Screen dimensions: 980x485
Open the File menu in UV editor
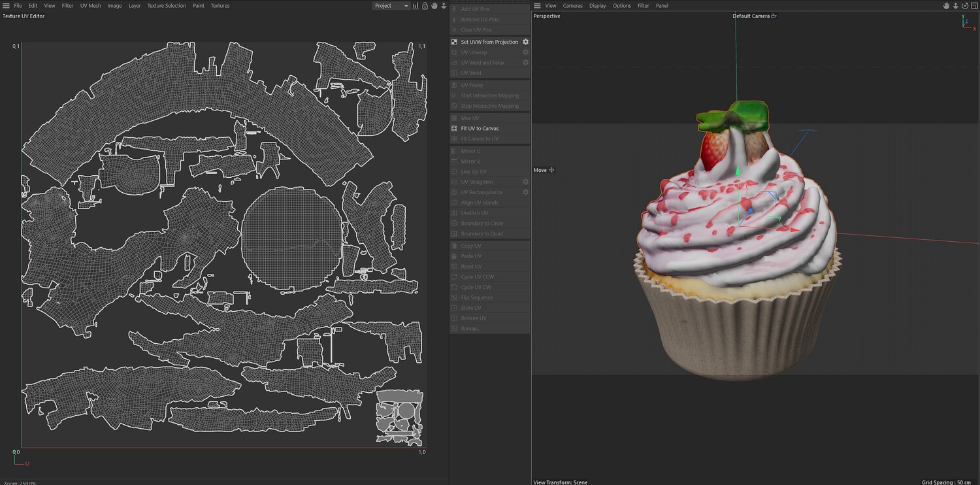tap(18, 6)
